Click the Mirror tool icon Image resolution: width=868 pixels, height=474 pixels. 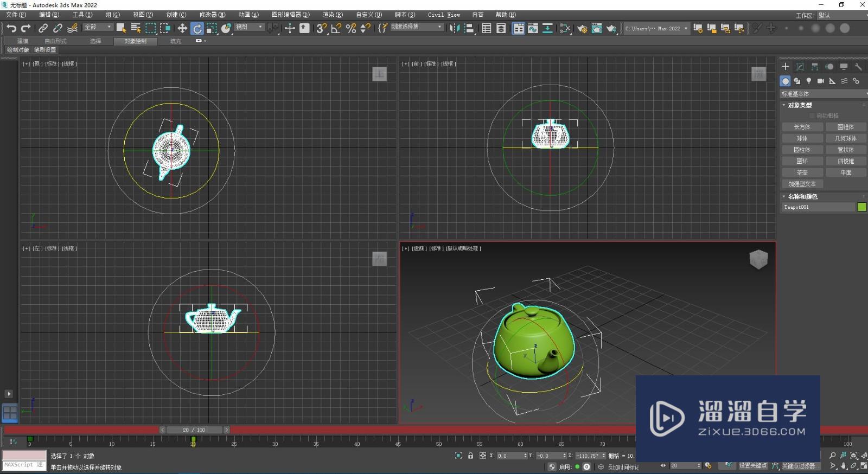click(455, 28)
